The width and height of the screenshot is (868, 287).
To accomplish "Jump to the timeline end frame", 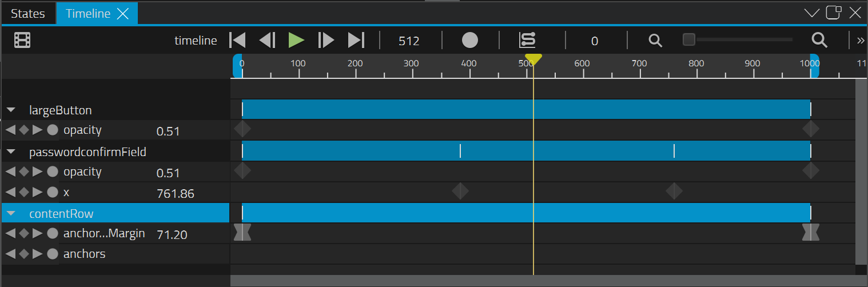I will pyautogui.click(x=356, y=40).
